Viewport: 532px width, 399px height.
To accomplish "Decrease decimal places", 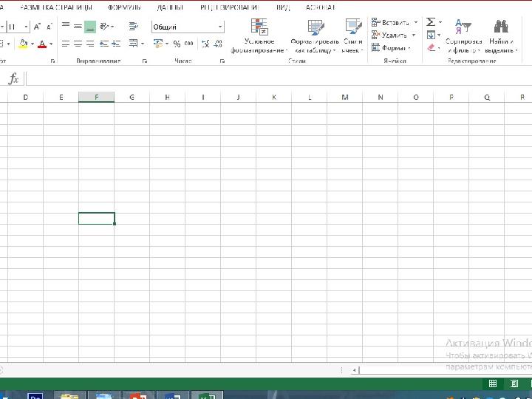I will click(218, 44).
